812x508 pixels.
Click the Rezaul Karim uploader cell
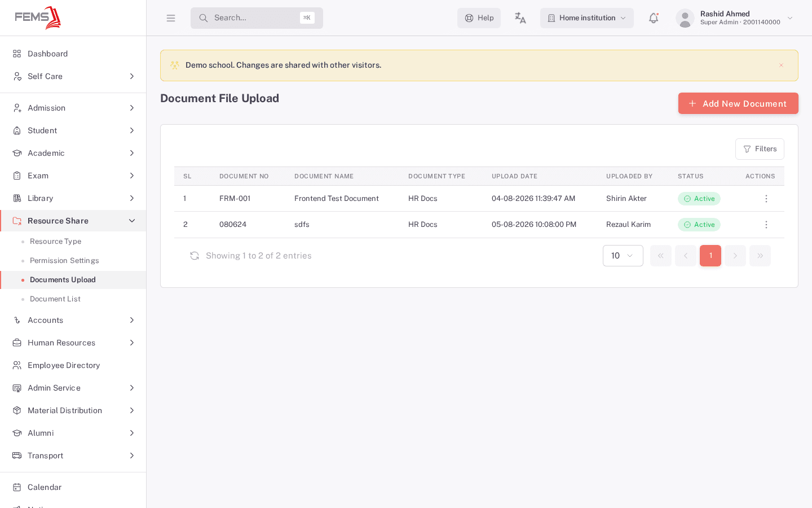pyautogui.click(x=628, y=225)
